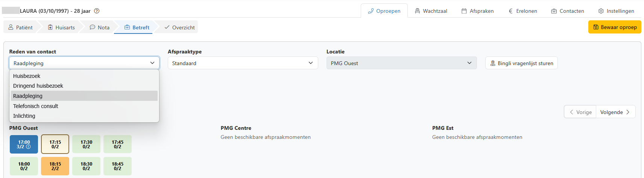Go to the Overzicht step
Image resolution: width=644 pixels, height=178 pixels.
[179, 27]
